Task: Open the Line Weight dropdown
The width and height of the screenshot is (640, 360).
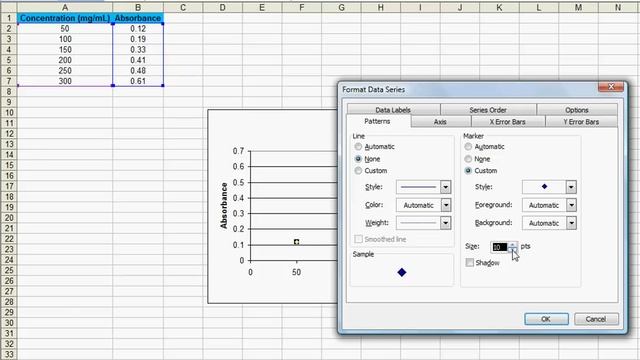Action: pos(445,222)
